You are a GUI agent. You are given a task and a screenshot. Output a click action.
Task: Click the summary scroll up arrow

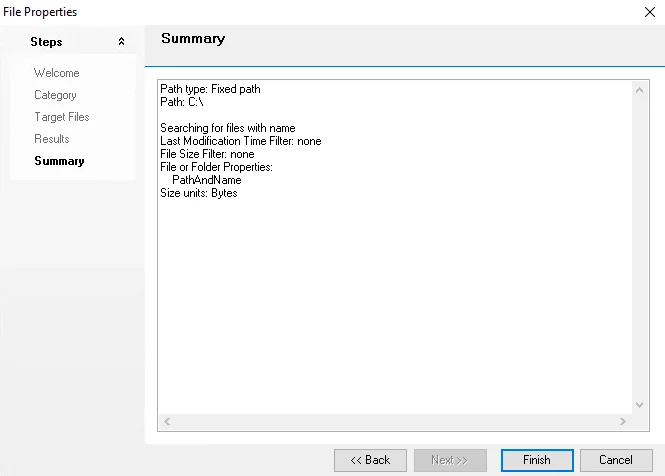(640, 90)
